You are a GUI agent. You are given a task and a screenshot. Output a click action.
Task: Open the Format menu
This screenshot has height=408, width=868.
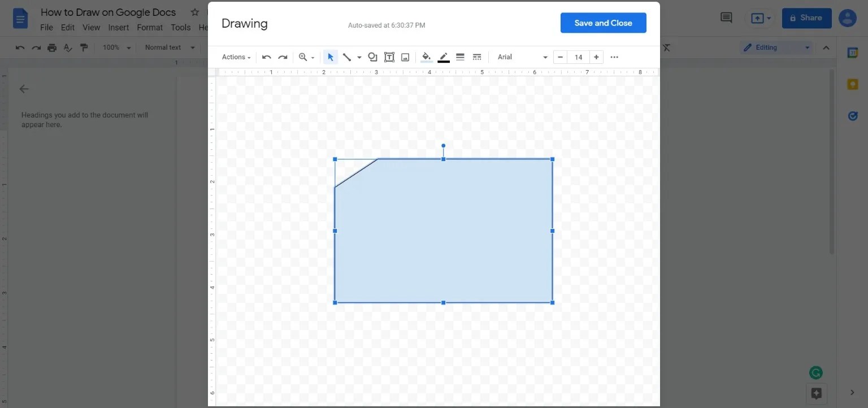click(x=149, y=27)
